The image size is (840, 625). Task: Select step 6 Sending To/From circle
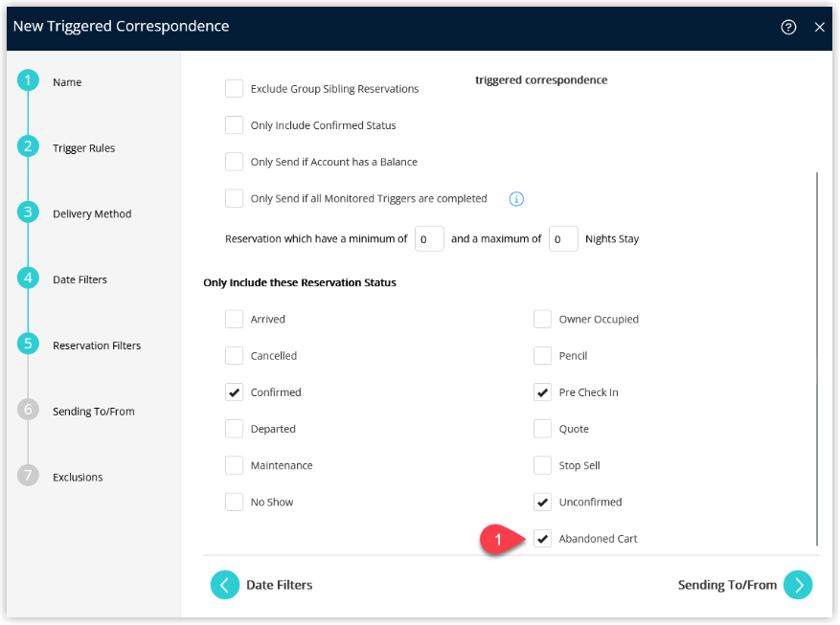(28, 410)
